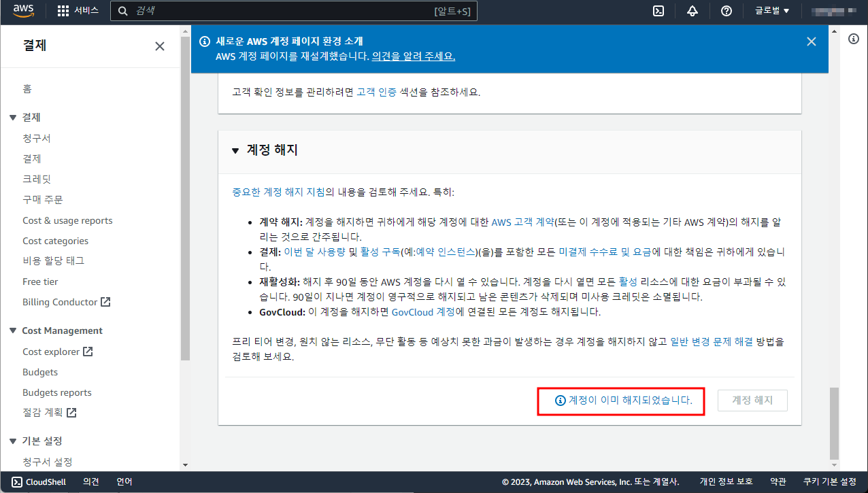Open the info panel icon at right edge
Viewport: 868px width, 493px height.
[854, 39]
